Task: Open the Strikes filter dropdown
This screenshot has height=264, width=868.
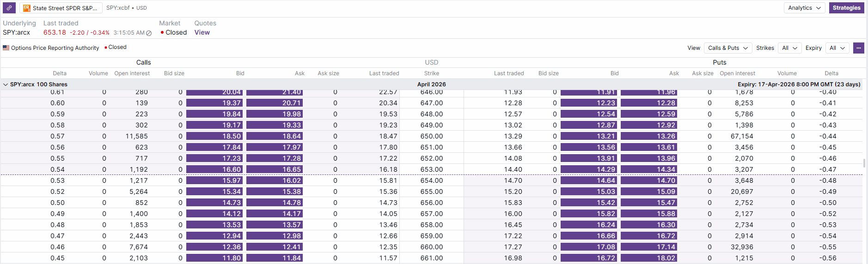Action: 789,48
